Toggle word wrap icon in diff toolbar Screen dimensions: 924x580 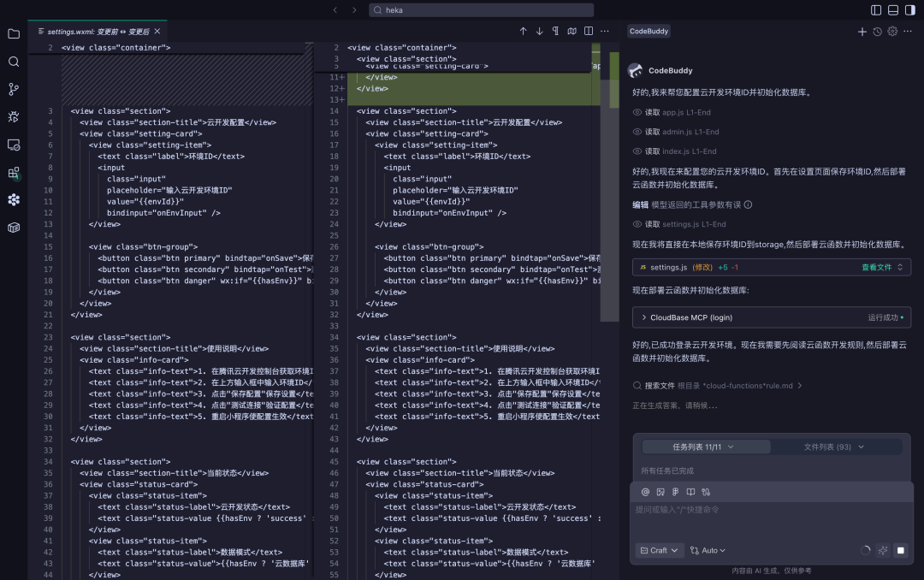point(572,32)
